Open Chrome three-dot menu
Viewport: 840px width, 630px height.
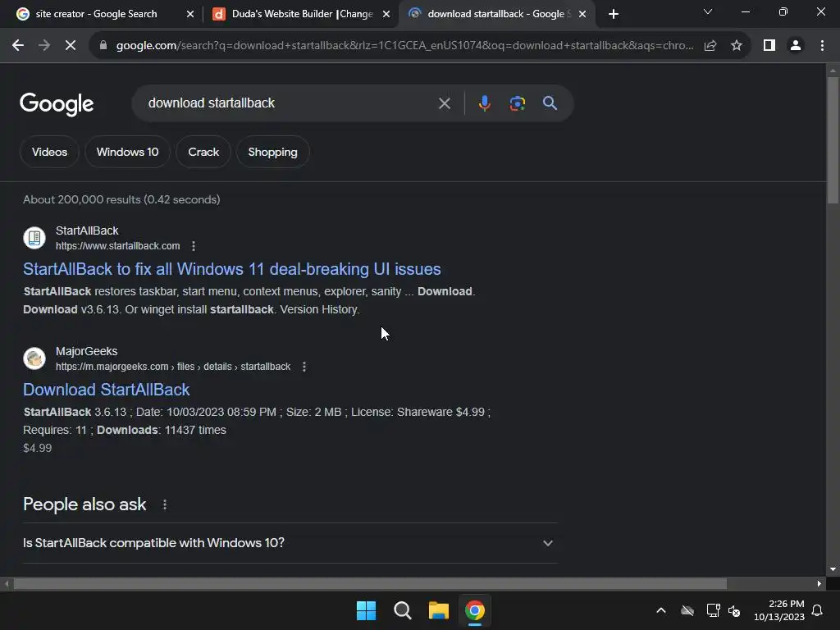click(822, 46)
